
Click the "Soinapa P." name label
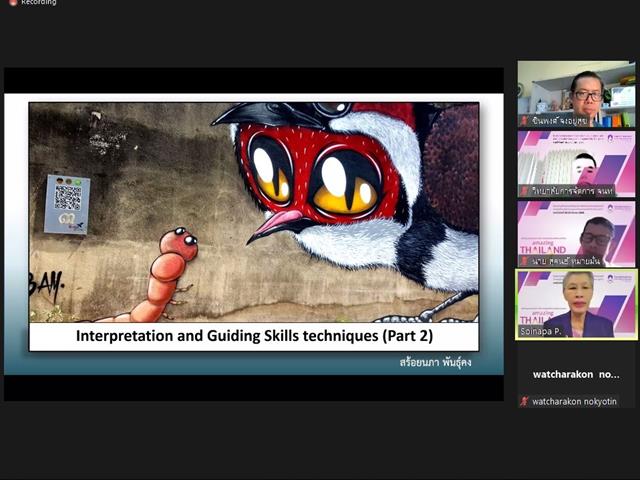point(541,331)
